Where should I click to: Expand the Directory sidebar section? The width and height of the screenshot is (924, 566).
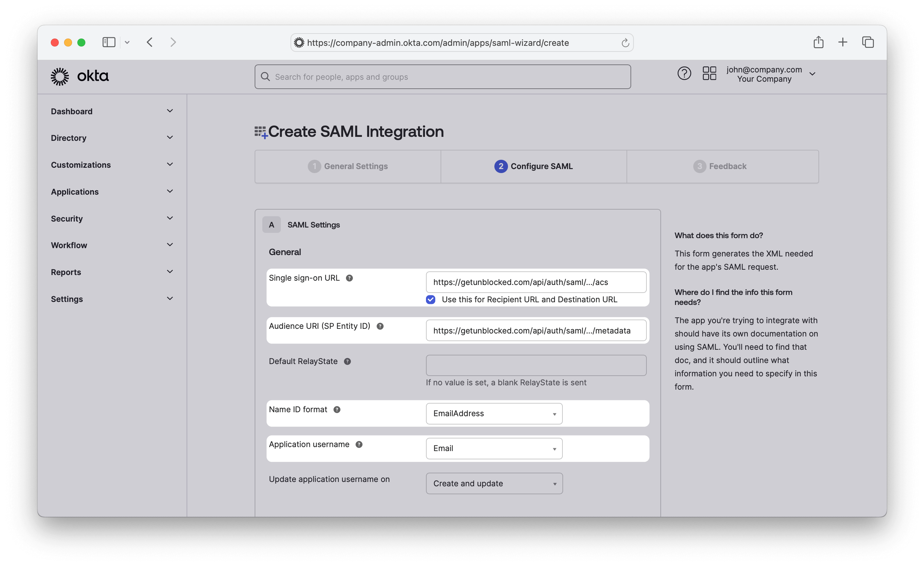[112, 138]
